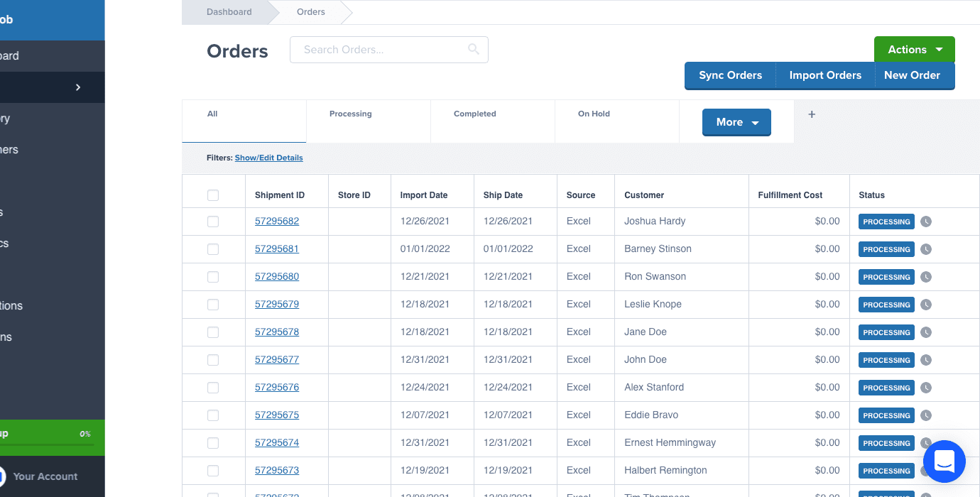This screenshot has width=980, height=497.
Task: Click the clock icon on Eddie Bravo's row
Action: click(x=926, y=415)
